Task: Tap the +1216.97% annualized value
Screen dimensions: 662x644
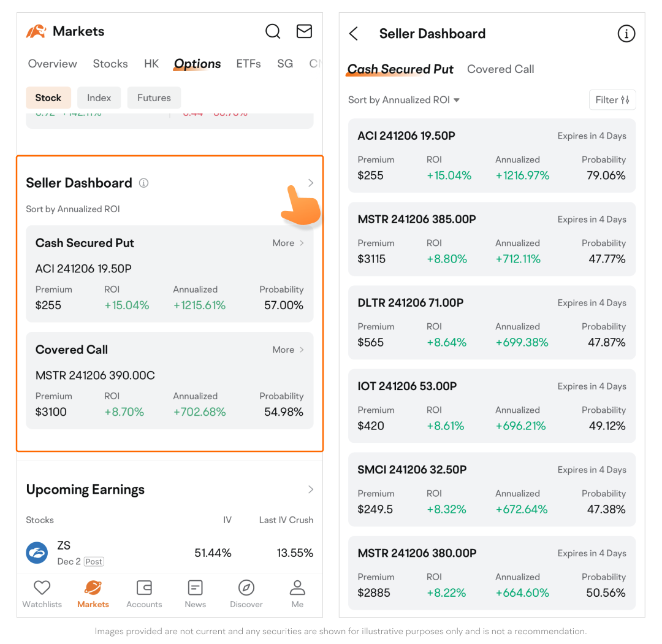Action: 522,175
